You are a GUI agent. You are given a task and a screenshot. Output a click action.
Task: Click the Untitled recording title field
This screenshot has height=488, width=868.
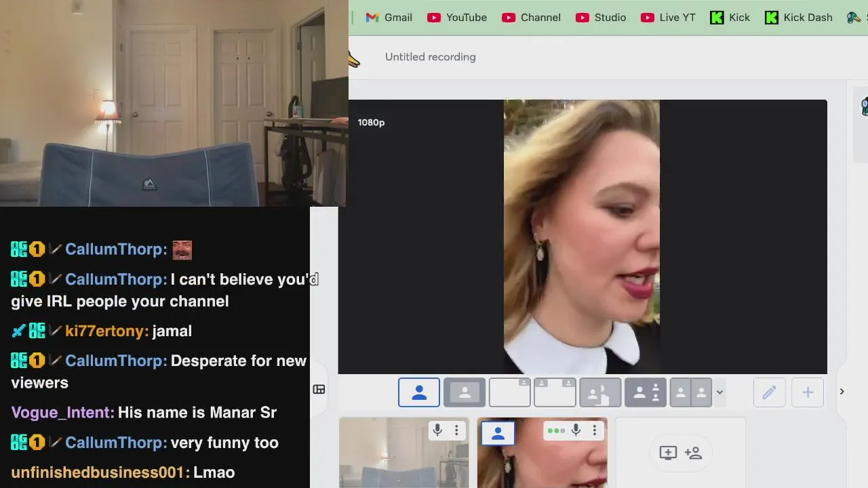coord(431,57)
